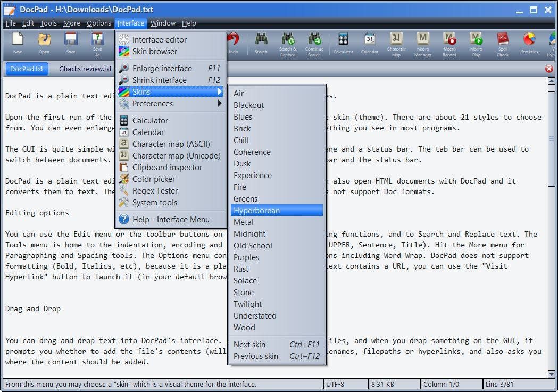Click the Skins submenu item
The height and width of the screenshot is (392, 558).
click(x=171, y=92)
